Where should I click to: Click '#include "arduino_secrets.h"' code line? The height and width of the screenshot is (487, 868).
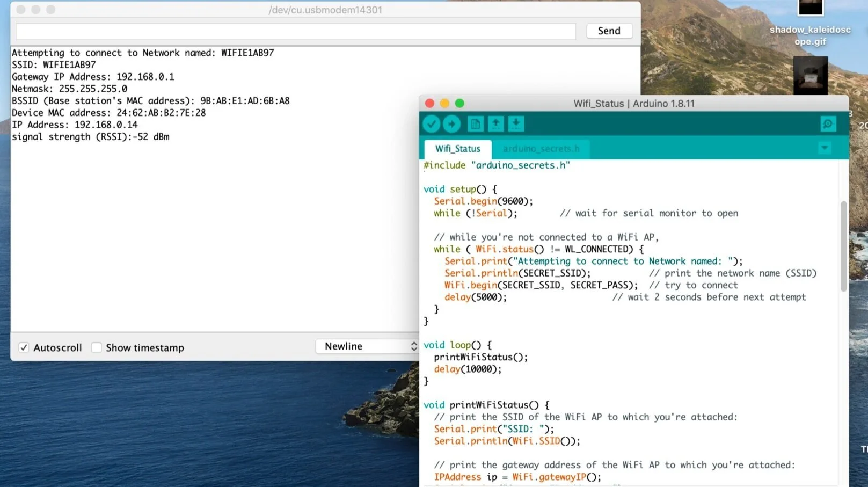pyautogui.click(x=497, y=165)
